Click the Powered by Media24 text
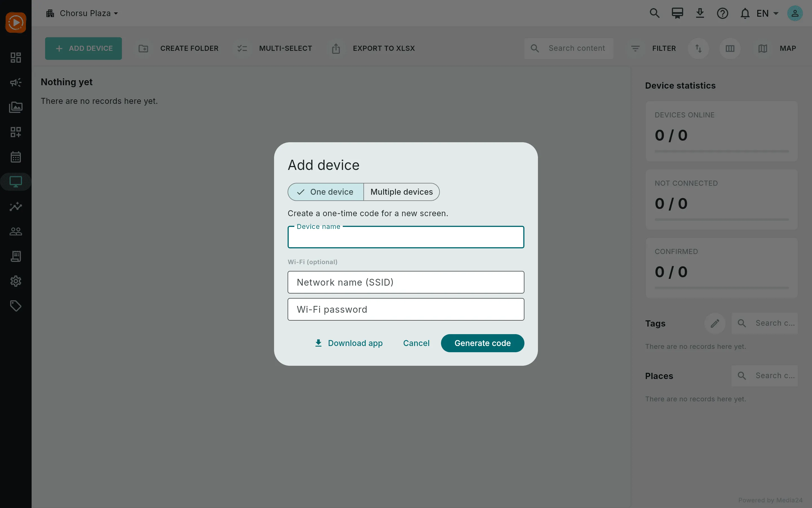The width and height of the screenshot is (812, 508). click(x=770, y=500)
